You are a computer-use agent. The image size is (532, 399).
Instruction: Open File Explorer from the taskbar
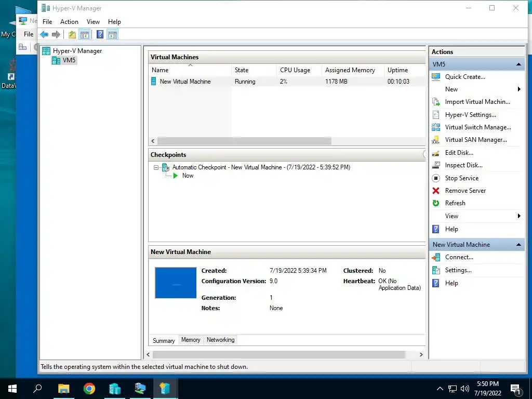point(63,389)
